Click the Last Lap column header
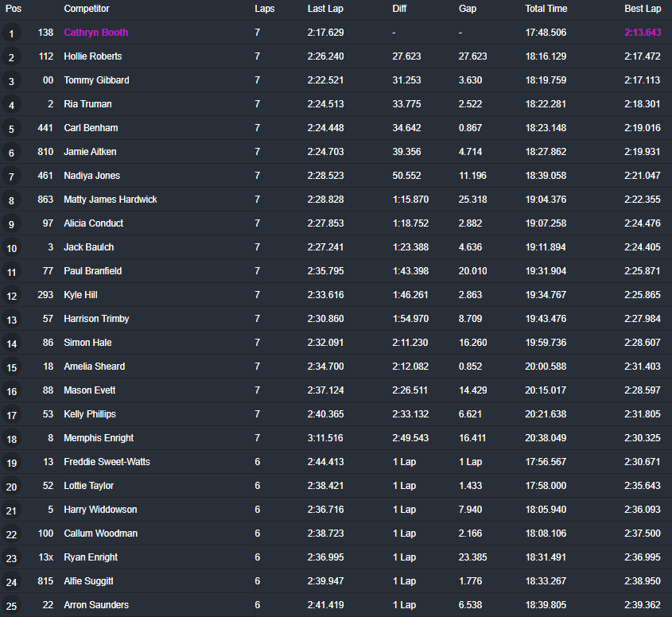Screen dimensions: 672x617 point(325,9)
